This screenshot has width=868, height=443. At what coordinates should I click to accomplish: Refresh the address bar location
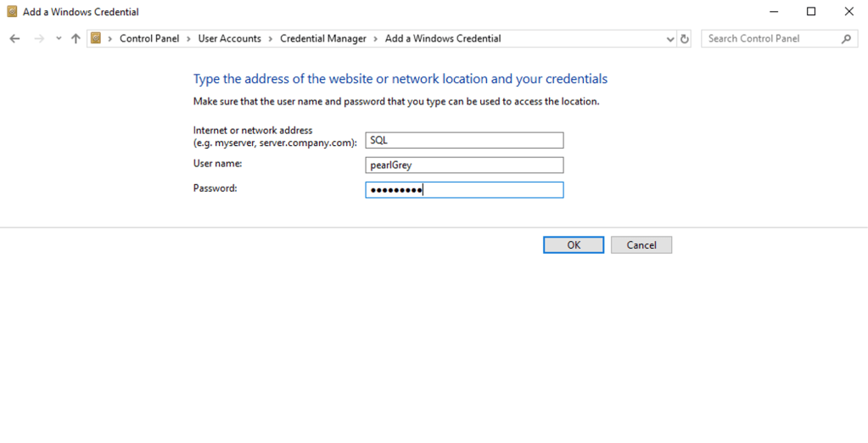[x=685, y=38]
